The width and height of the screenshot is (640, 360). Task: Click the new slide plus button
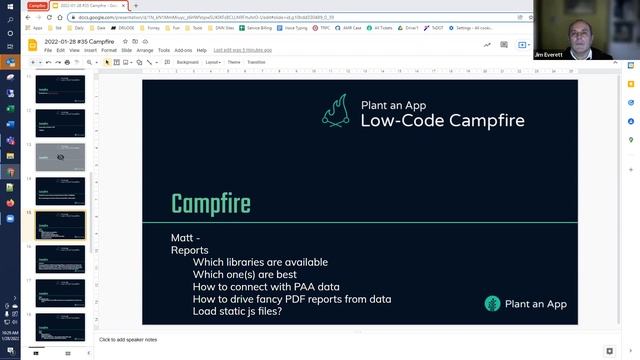tap(33, 62)
